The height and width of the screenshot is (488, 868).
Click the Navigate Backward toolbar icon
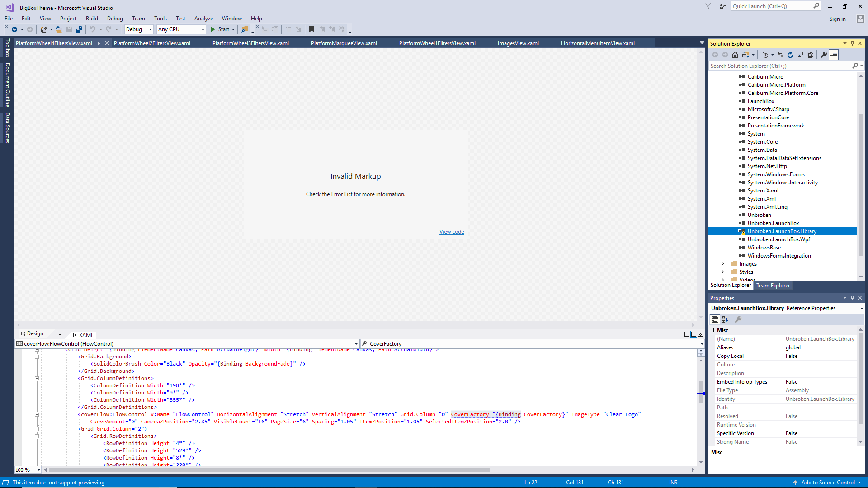[x=14, y=29]
